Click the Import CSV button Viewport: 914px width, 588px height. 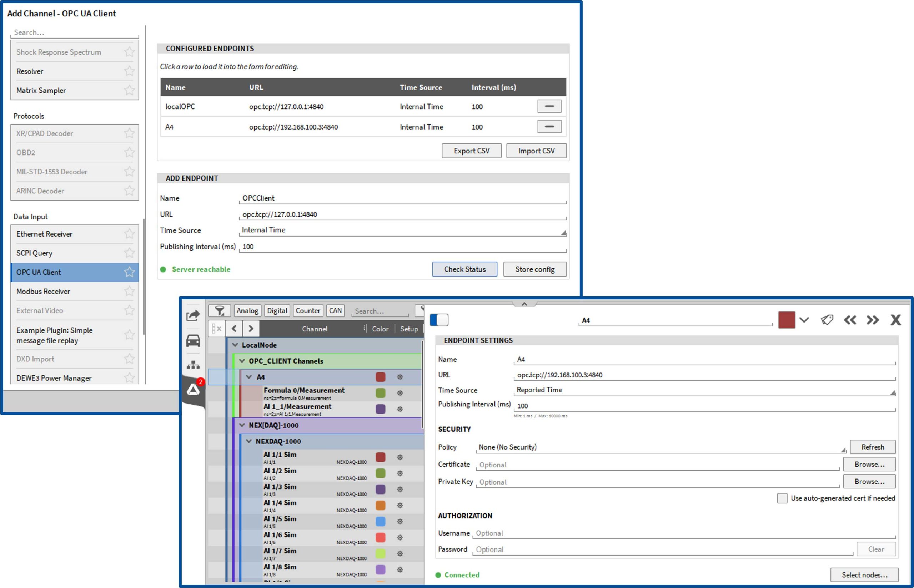(536, 151)
